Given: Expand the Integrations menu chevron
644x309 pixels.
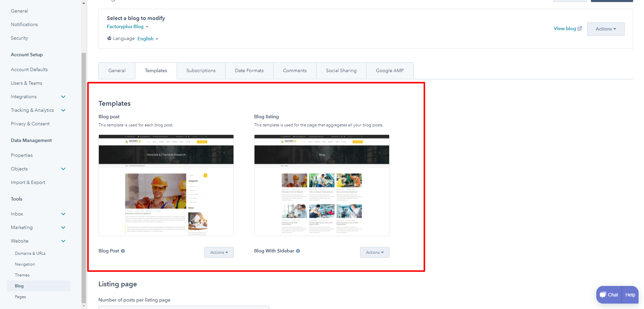Looking at the screenshot, I should tap(63, 97).
